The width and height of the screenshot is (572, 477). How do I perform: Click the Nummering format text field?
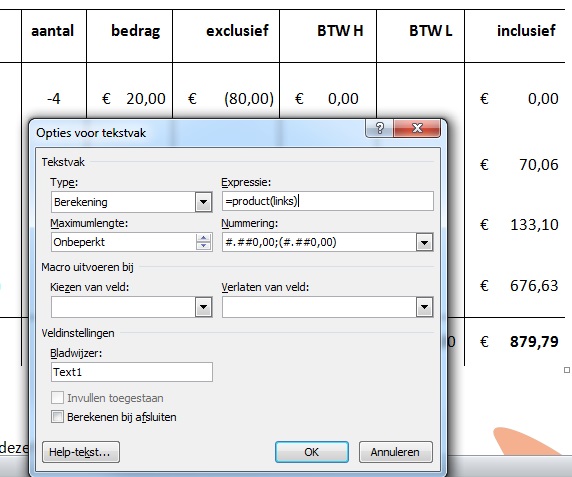[x=319, y=242]
